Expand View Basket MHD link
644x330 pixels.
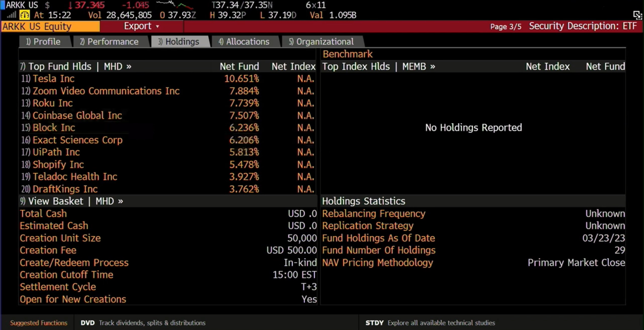pos(72,201)
